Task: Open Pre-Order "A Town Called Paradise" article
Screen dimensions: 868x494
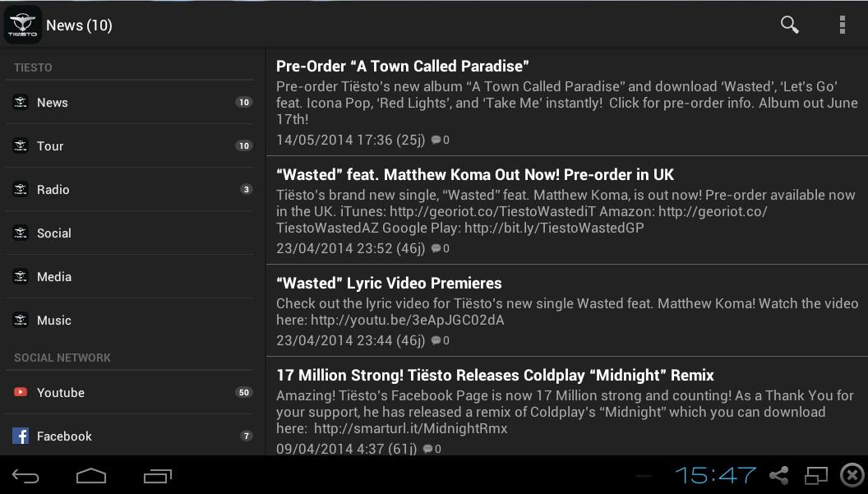Action: pos(402,66)
